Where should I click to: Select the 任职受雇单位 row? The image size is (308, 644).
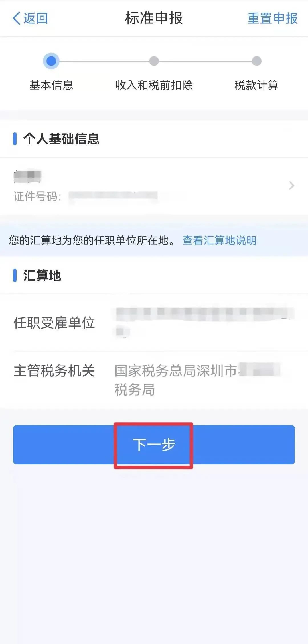(154, 323)
